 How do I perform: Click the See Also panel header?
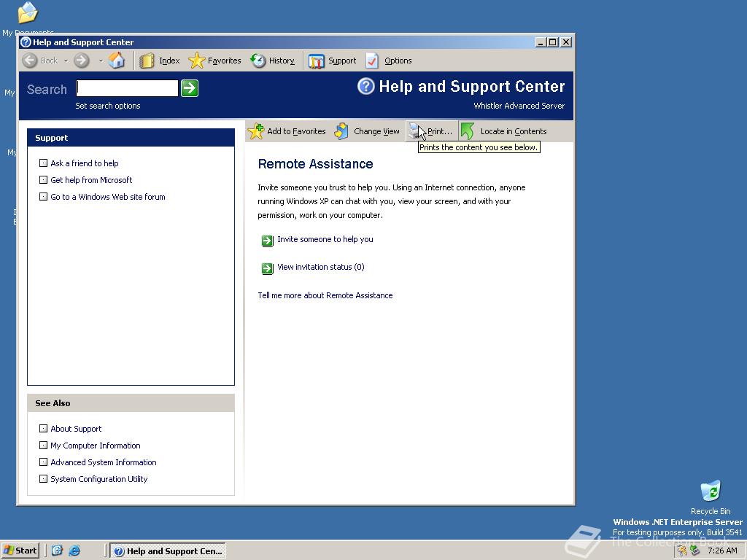click(131, 402)
